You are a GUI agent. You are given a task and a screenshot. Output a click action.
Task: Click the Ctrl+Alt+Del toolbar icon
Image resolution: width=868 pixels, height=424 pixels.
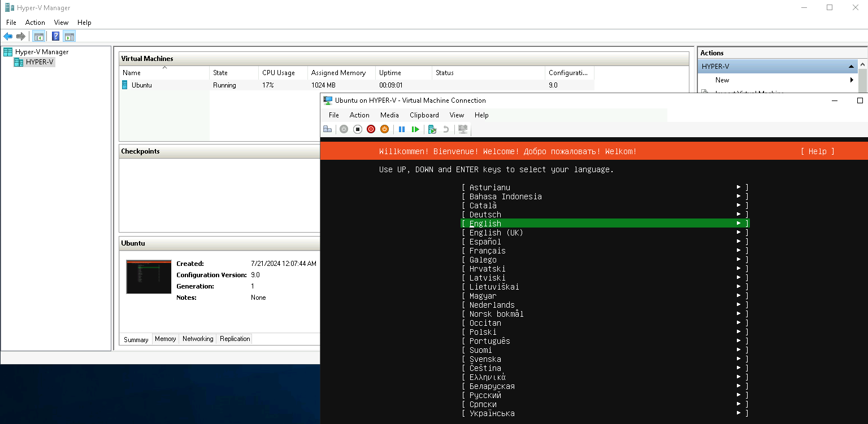pyautogui.click(x=327, y=129)
